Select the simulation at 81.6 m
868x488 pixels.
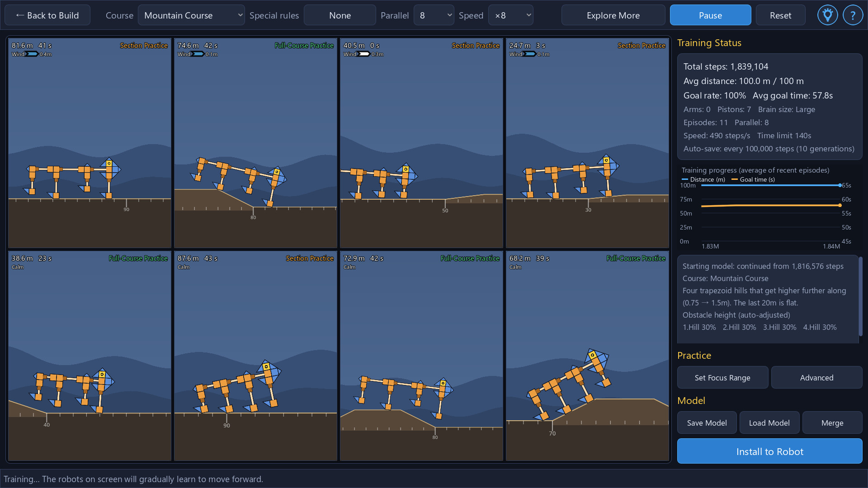click(x=90, y=143)
